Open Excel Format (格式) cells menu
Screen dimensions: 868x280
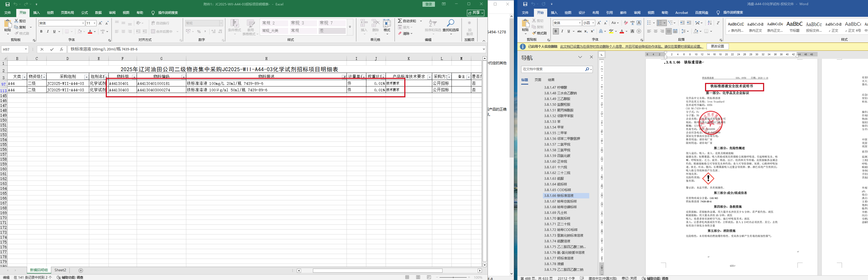[387, 27]
